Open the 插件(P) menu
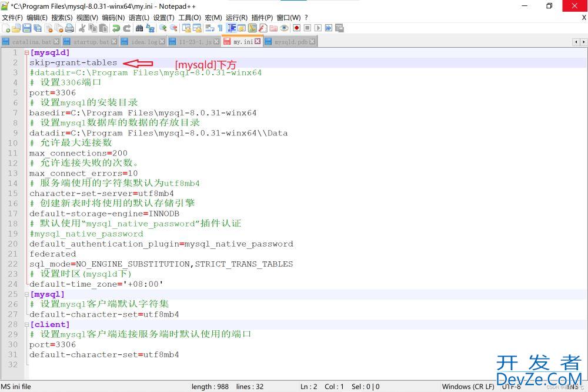 (262, 18)
